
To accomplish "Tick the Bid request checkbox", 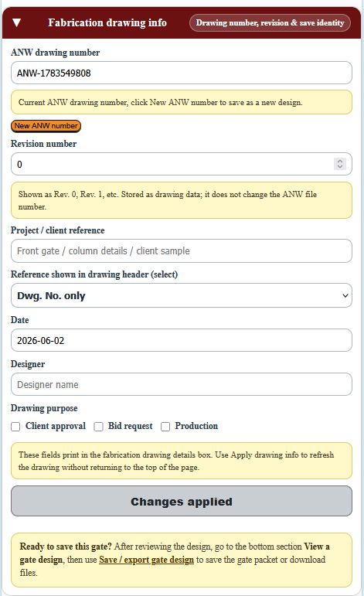I will pos(98,427).
